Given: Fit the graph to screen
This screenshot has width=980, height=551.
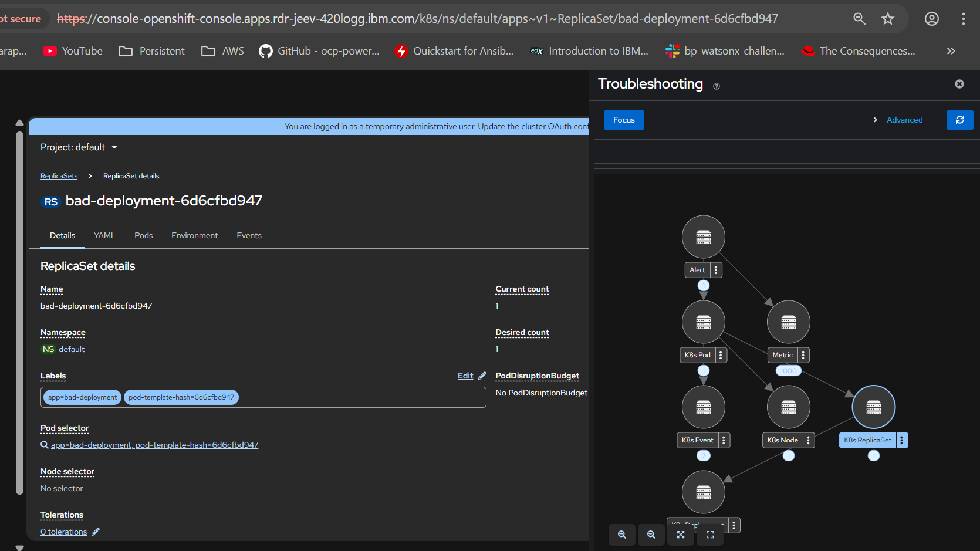Looking at the screenshot, I should tap(681, 535).
